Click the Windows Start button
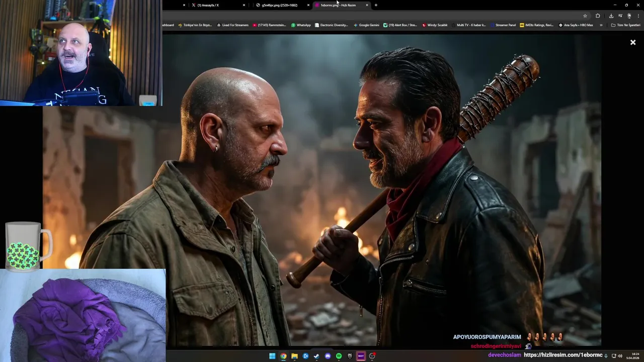 pos(272,356)
